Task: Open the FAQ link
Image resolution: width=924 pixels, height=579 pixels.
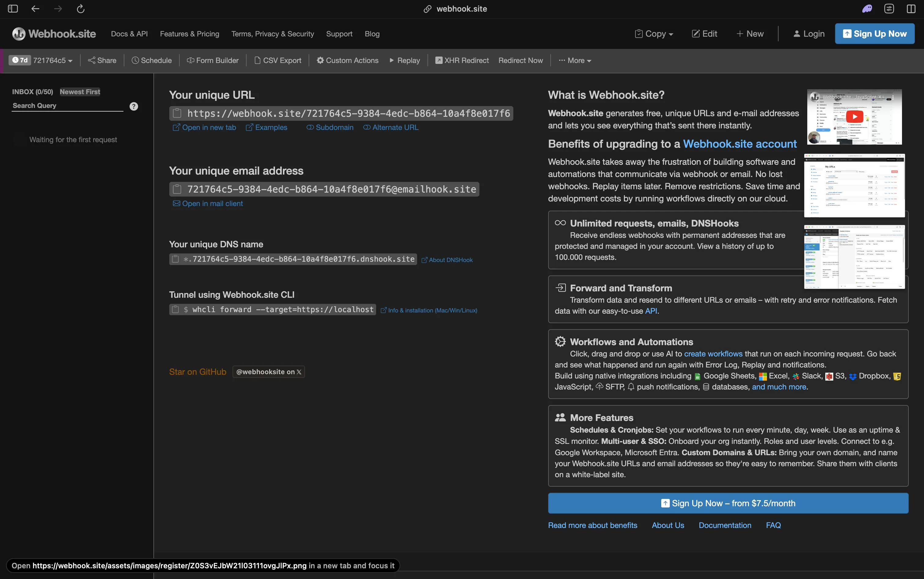Action: [773, 526]
